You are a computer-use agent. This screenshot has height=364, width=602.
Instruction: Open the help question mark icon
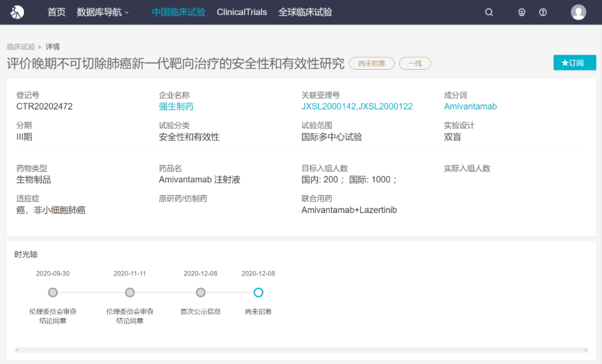543,12
